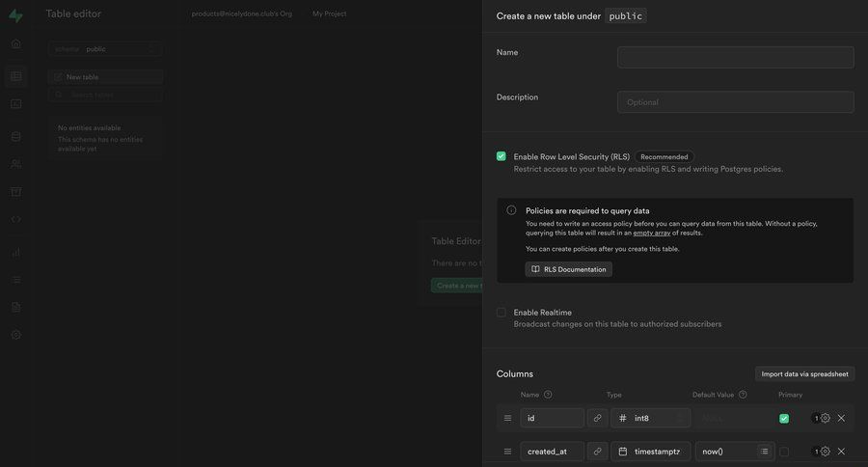Viewport: 868px width, 467px height.
Task: Open the schema public selector
Action: 105,49
